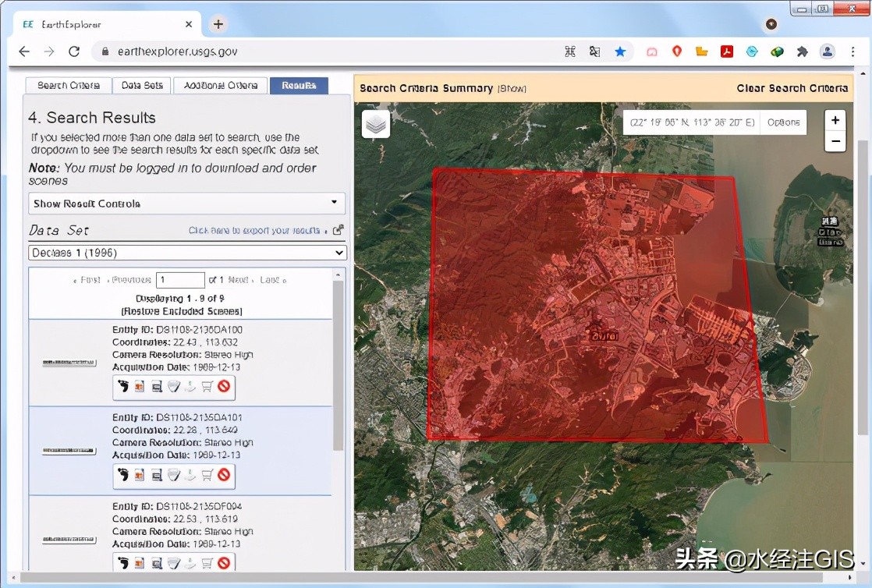
Task: Open the Adobe Acrobat extension
Action: tap(727, 51)
